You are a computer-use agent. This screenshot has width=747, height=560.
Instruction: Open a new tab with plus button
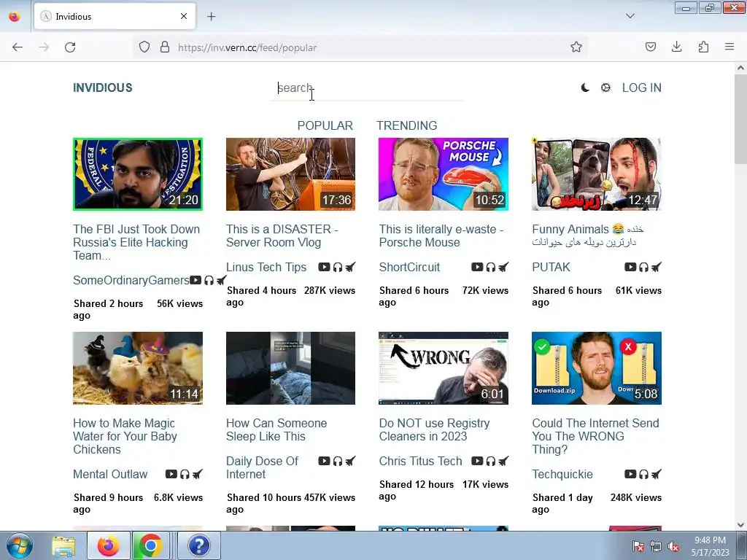[x=212, y=17]
